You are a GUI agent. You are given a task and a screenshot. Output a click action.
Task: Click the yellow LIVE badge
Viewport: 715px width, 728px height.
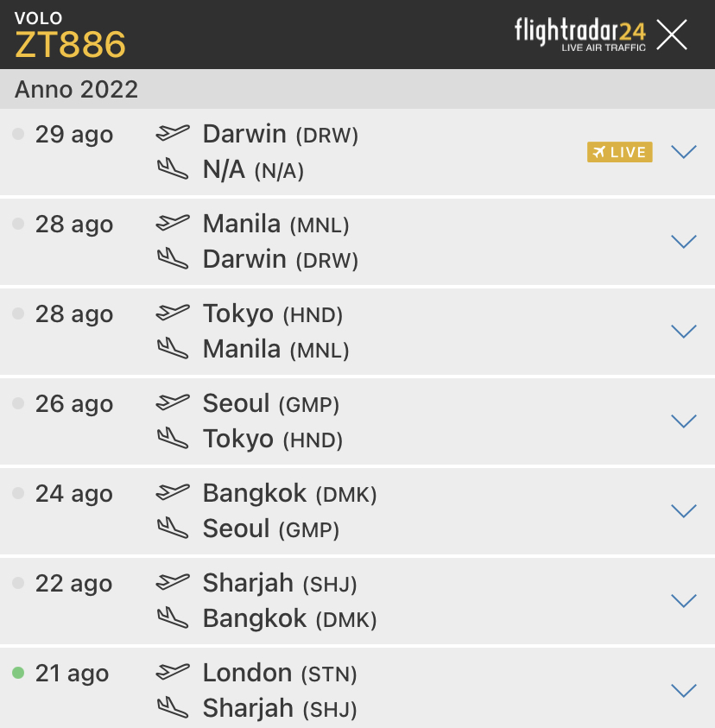pyautogui.click(x=619, y=152)
